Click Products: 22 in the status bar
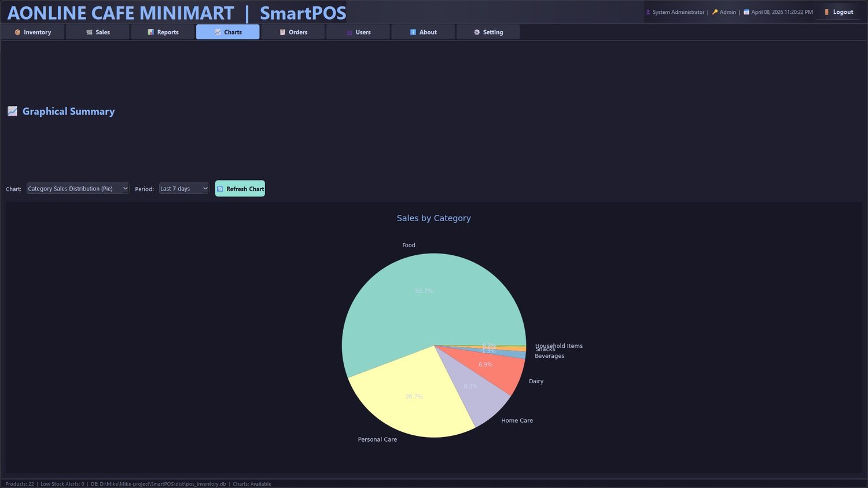This screenshot has height=488, width=868. [20, 484]
